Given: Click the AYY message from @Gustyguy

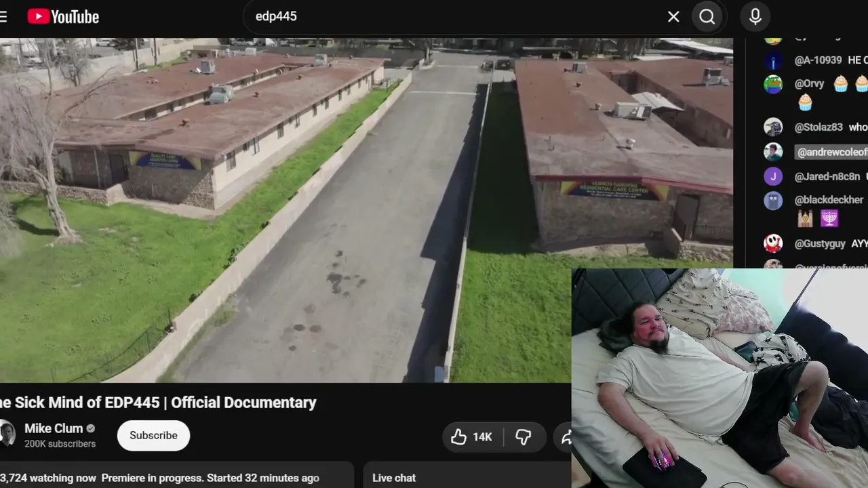Looking at the screenshot, I should tap(859, 243).
